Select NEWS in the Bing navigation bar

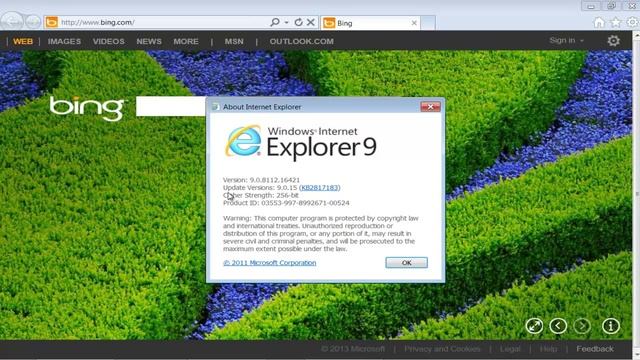[x=149, y=41]
